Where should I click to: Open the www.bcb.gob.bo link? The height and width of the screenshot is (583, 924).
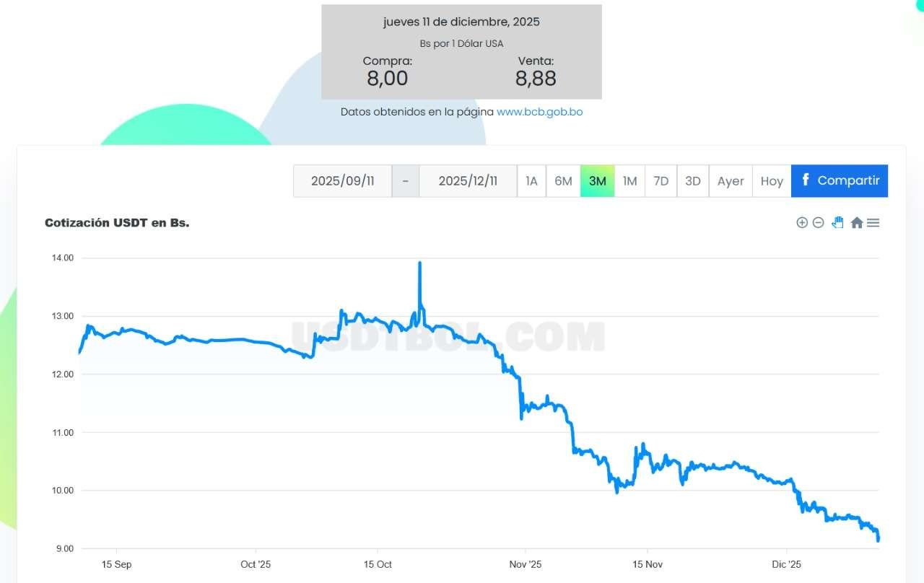pos(539,112)
